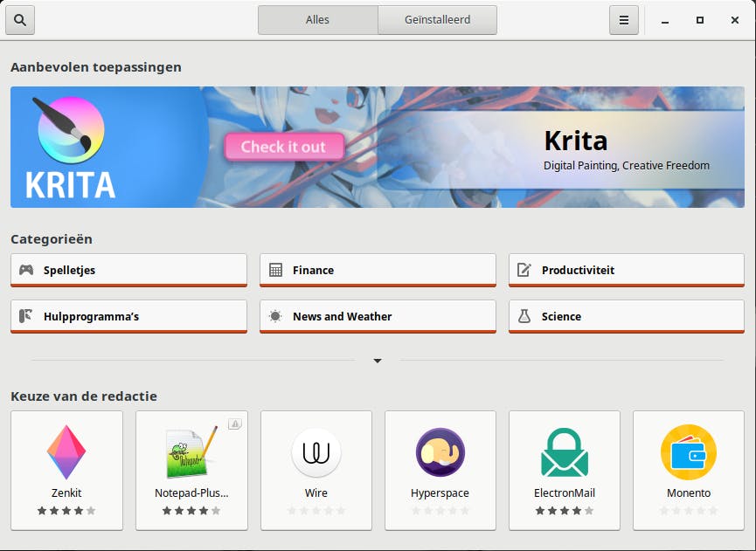Click the empty star rating under Hyperspace
The width and height of the screenshot is (756, 551).
coord(440,511)
